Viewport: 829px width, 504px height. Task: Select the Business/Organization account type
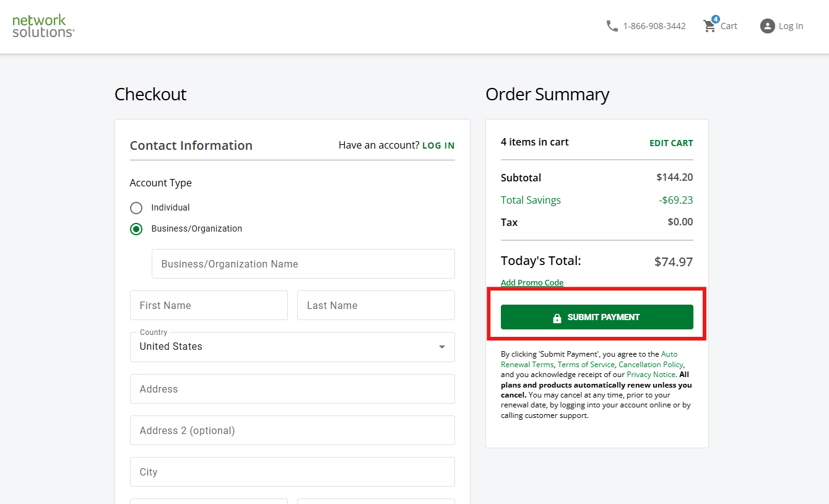(136, 228)
